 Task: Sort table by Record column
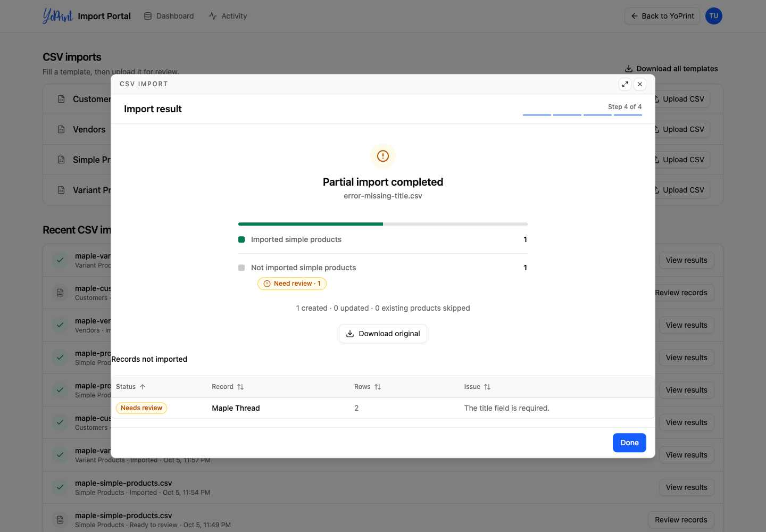pos(228,387)
